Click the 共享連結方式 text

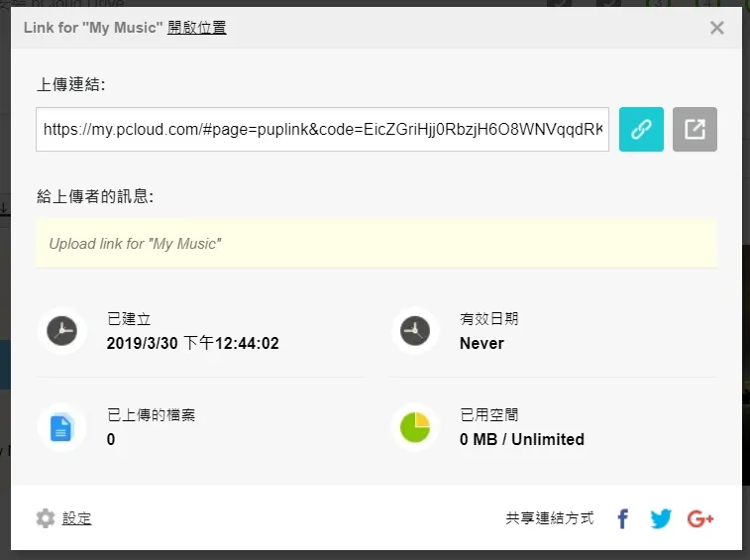pyautogui.click(x=550, y=518)
